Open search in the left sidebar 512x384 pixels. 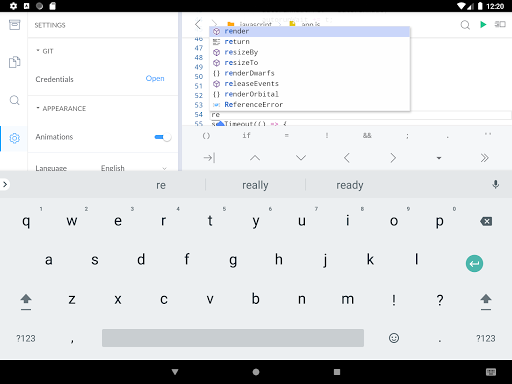point(14,100)
